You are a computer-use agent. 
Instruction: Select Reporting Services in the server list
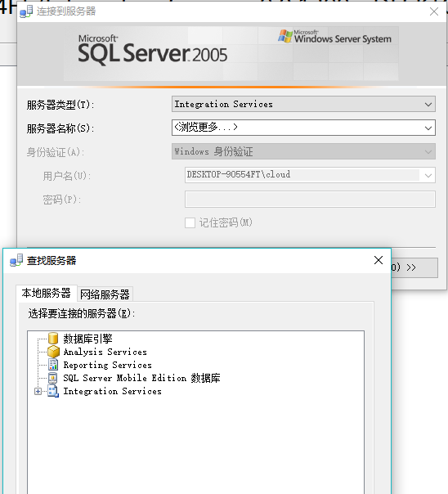point(107,365)
